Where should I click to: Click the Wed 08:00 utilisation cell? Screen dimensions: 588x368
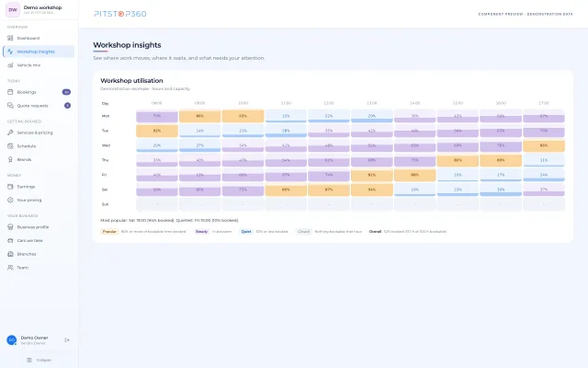[157, 145]
